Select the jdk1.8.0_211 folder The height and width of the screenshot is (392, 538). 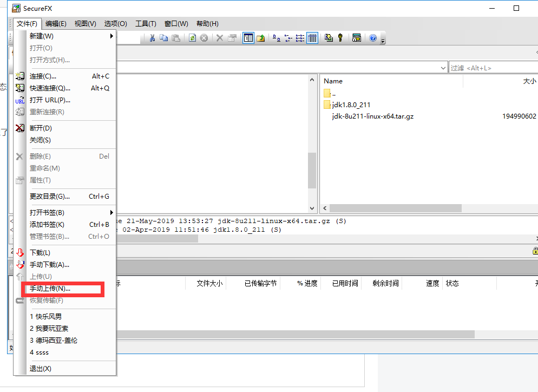347,104
